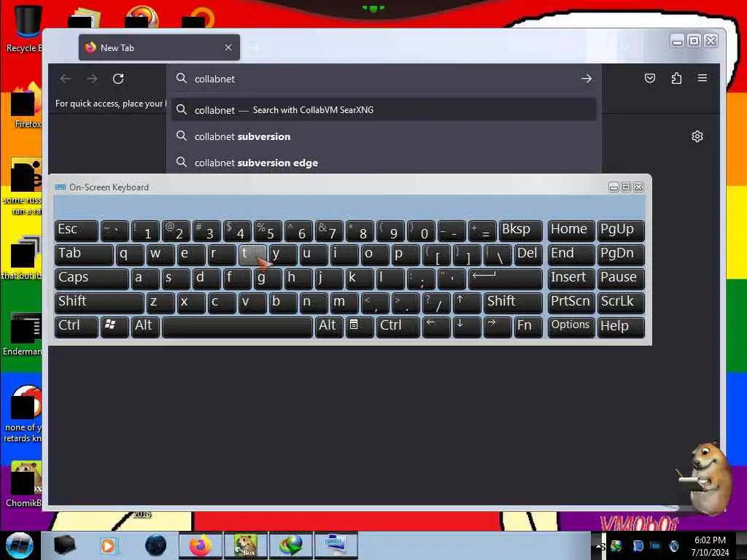Click the t key on keyboard
The width and height of the screenshot is (747, 560).
pos(252,254)
